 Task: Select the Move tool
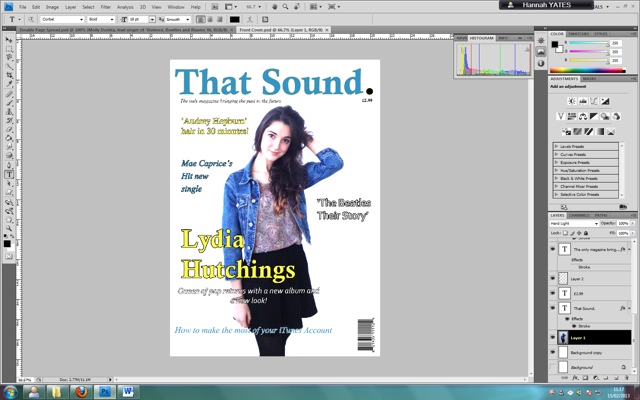(9, 40)
